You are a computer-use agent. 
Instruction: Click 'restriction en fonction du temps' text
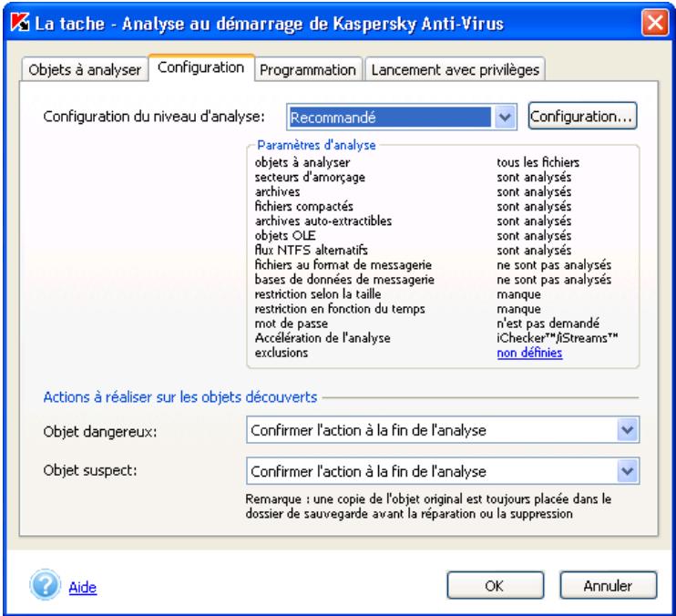point(340,309)
